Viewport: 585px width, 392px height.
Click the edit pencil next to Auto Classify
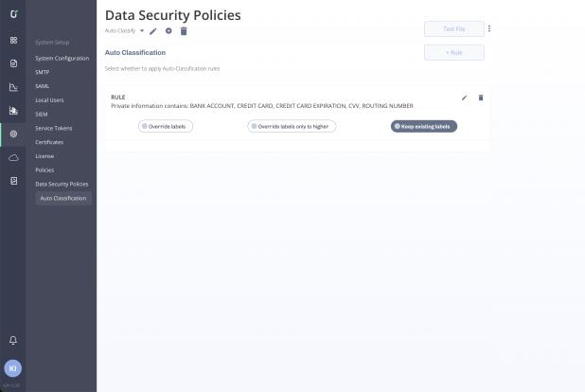(x=153, y=31)
